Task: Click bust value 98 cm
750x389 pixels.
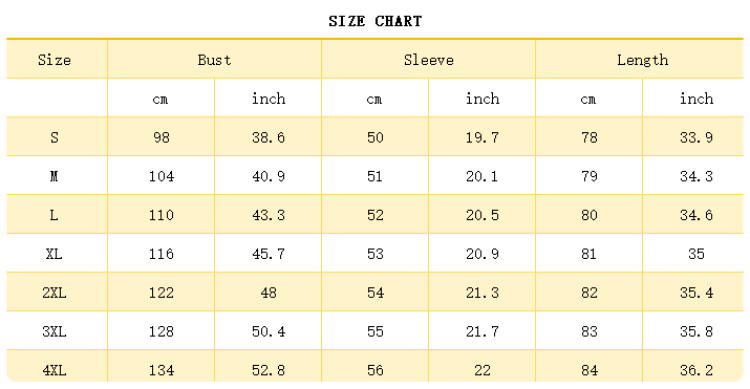Action: pos(161,137)
